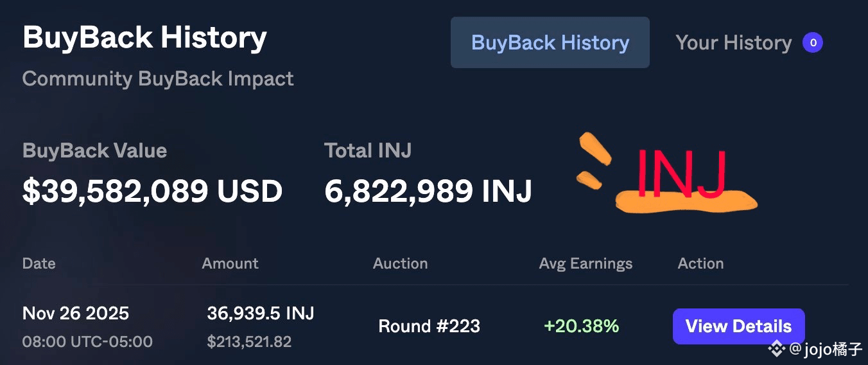Open the Your History tab
Screen dimensions: 868x365
[733, 43]
